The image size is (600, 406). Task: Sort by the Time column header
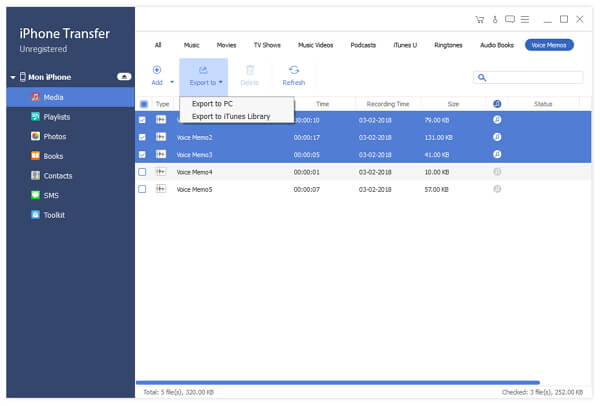coord(323,104)
